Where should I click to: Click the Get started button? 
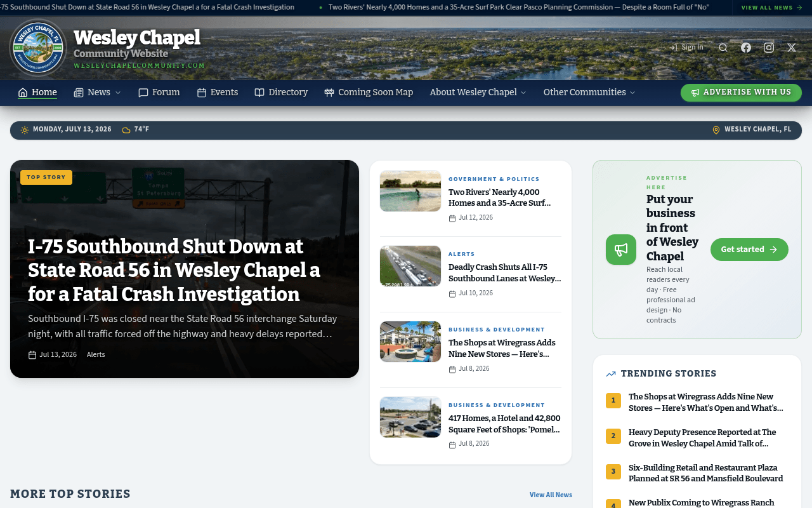pyautogui.click(x=749, y=250)
